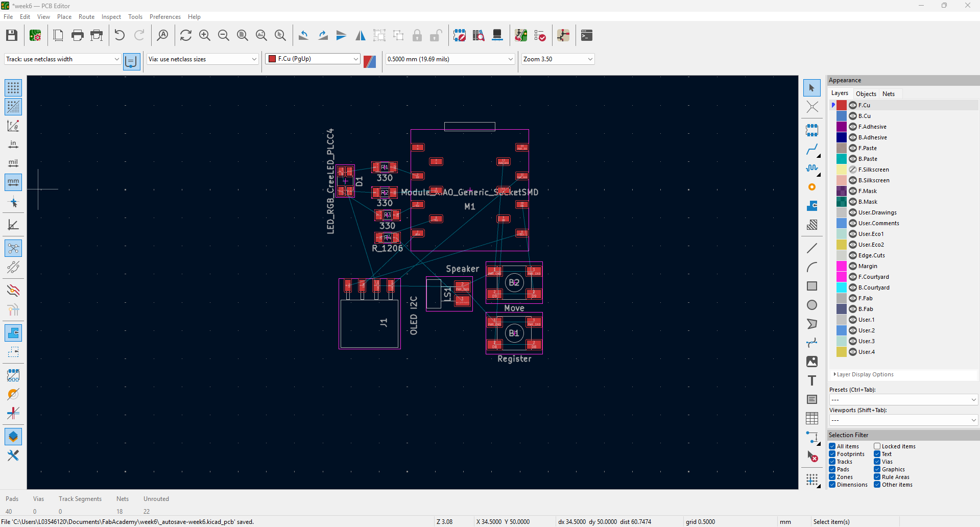Switch to the Nets tab
980x527 pixels.
(888, 94)
